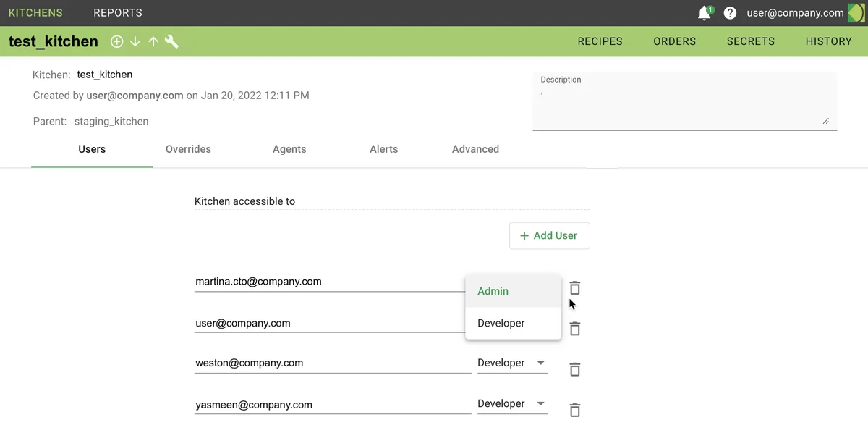Open the help question mark icon
868x433 pixels.
coord(730,13)
